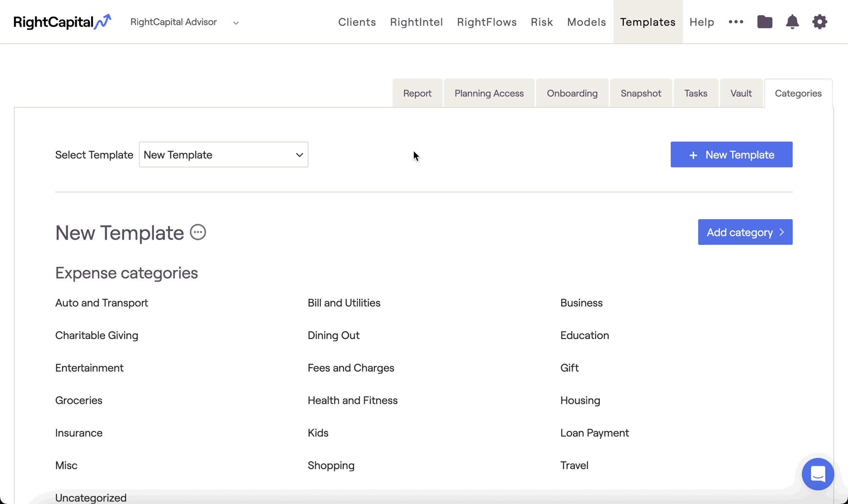Switch to the Snapshot tab

click(x=641, y=93)
